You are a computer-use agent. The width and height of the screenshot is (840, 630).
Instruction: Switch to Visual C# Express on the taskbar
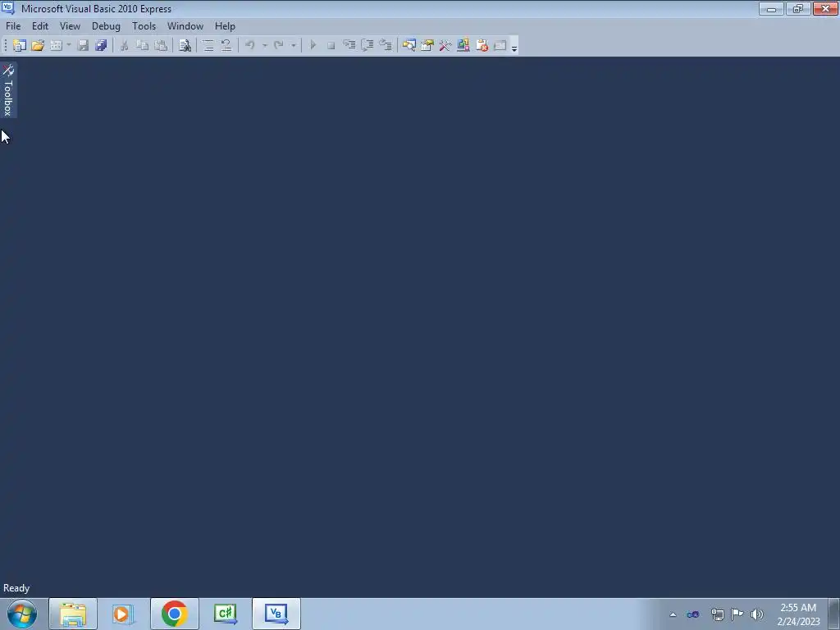[x=226, y=614]
